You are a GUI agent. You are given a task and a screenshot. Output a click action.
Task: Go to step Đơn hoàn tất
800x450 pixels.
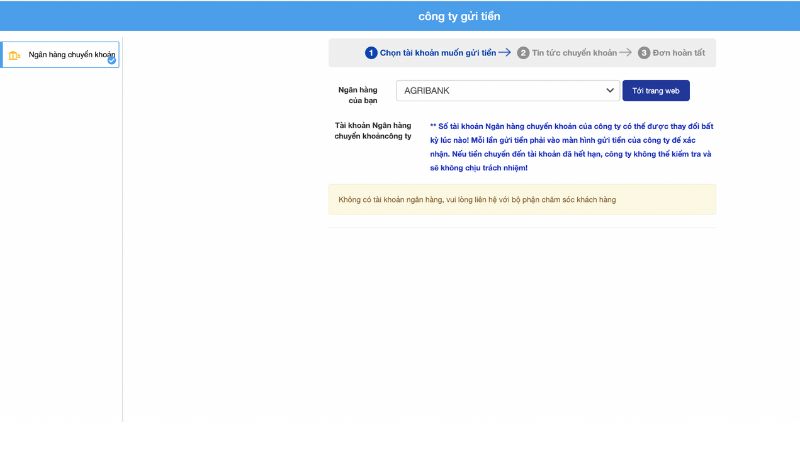click(x=680, y=53)
